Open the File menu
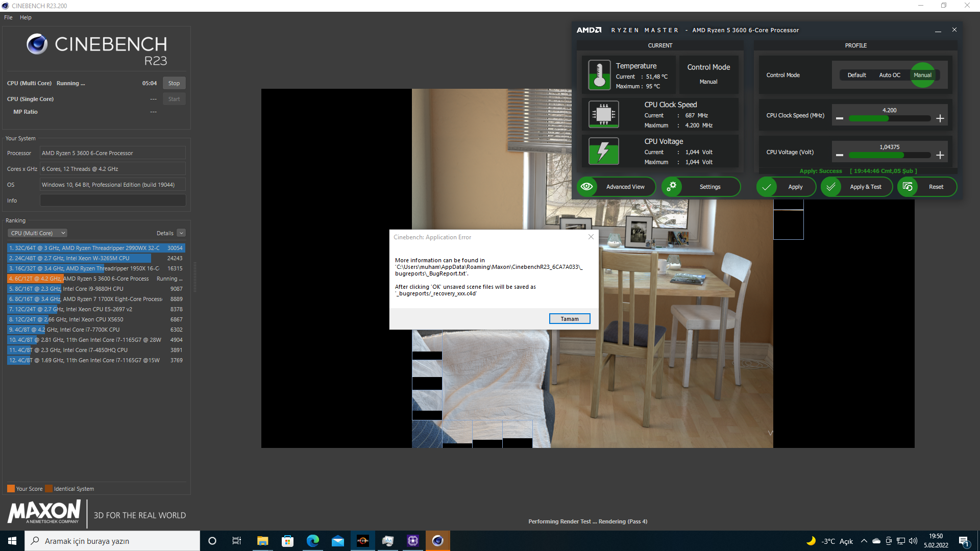This screenshot has height=551, width=980. (8, 17)
